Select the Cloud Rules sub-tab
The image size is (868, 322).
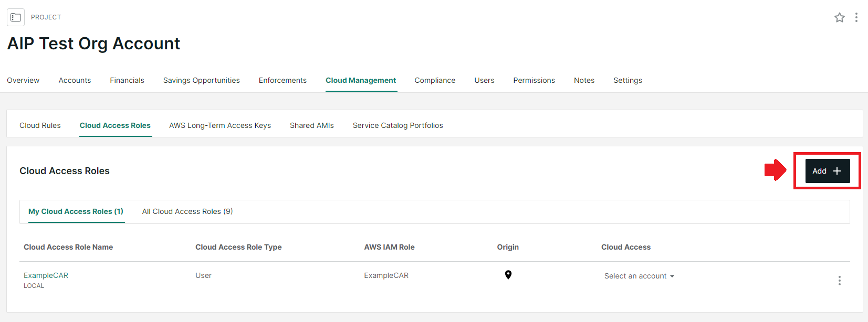40,125
